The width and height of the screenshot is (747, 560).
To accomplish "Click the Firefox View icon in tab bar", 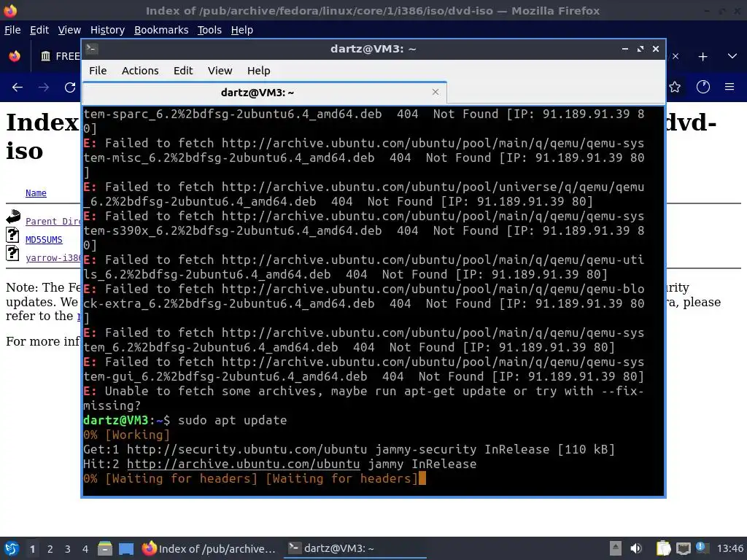I will (15, 56).
